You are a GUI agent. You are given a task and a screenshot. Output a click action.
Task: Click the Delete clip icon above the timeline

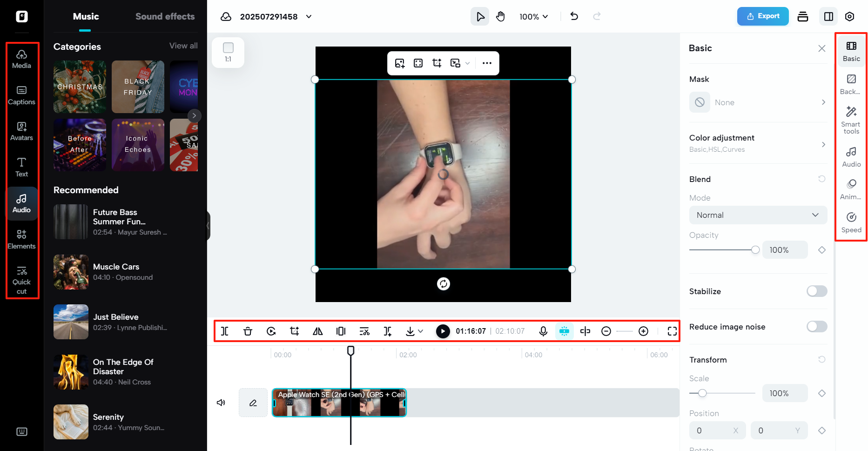point(248,331)
